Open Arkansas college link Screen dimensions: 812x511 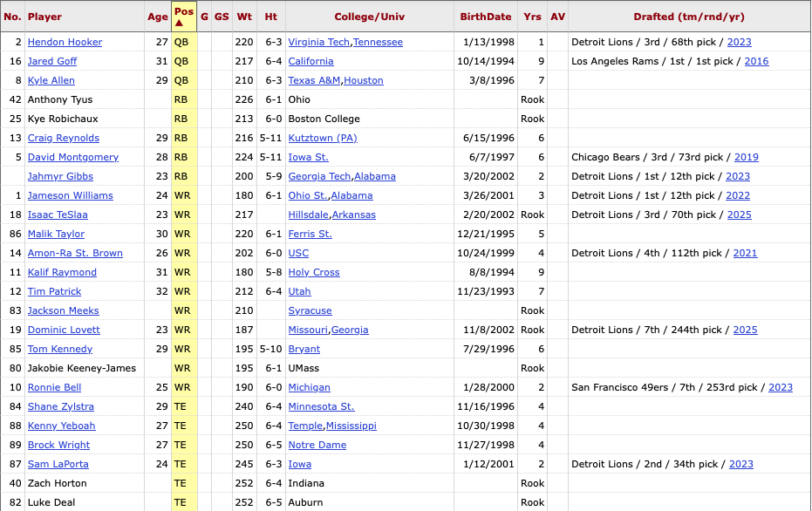[354, 215]
